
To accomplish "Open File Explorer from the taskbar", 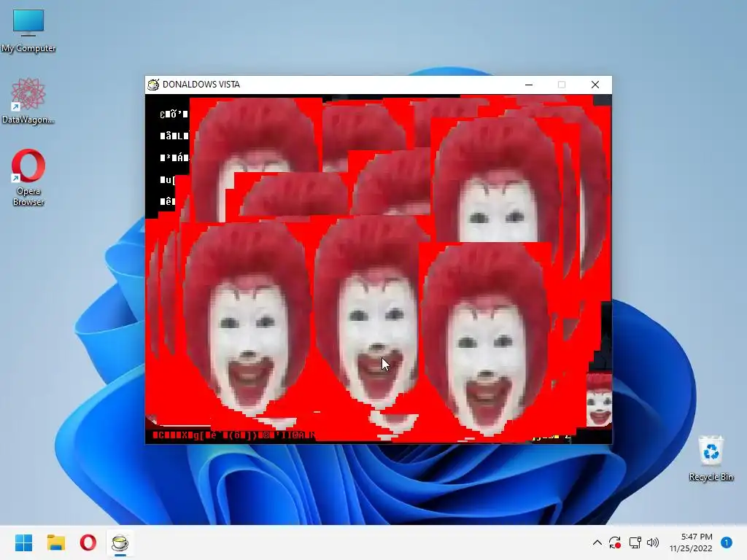I will tap(55, 542).
